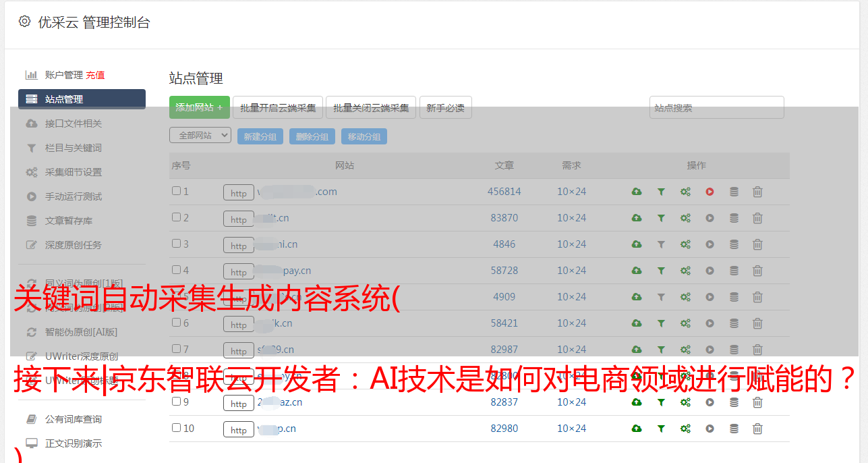The height and width of the screenshot is (463, 868).
Task: Open the http protocol selector in row 10
Action: coord(239,430)
